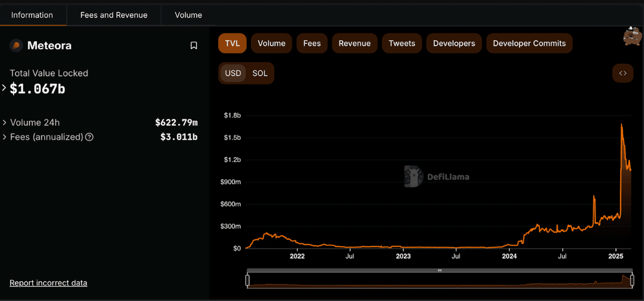Switch to the Volume tab

point(188,15)
